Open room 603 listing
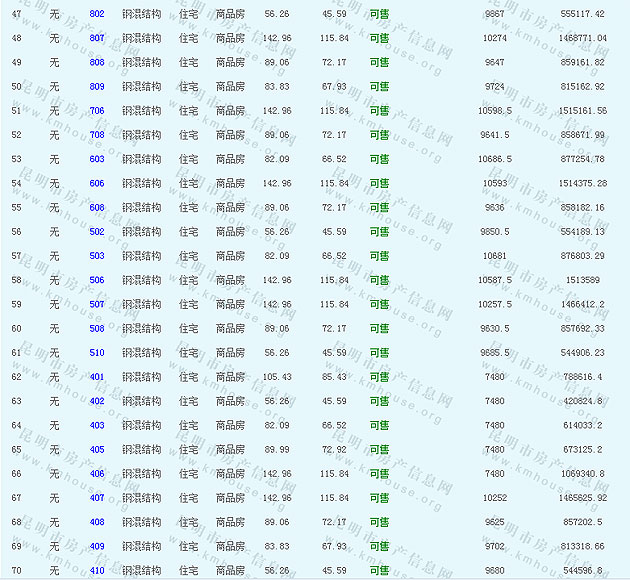The image size is (630, 580). tap(97, 159)
